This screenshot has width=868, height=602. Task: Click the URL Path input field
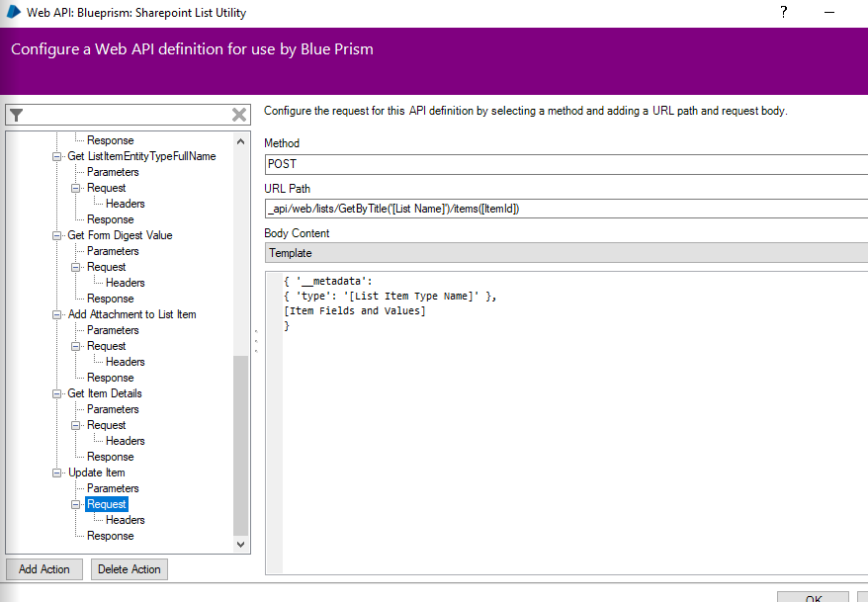click(565, 209)
